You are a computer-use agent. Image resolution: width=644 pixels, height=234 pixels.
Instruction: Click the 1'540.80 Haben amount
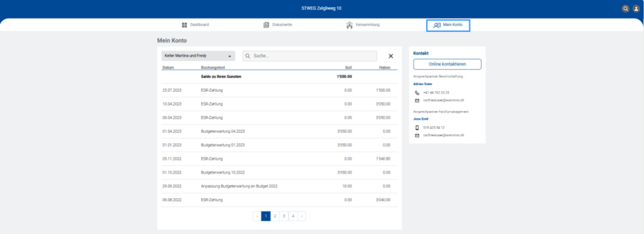click(383, 159)
